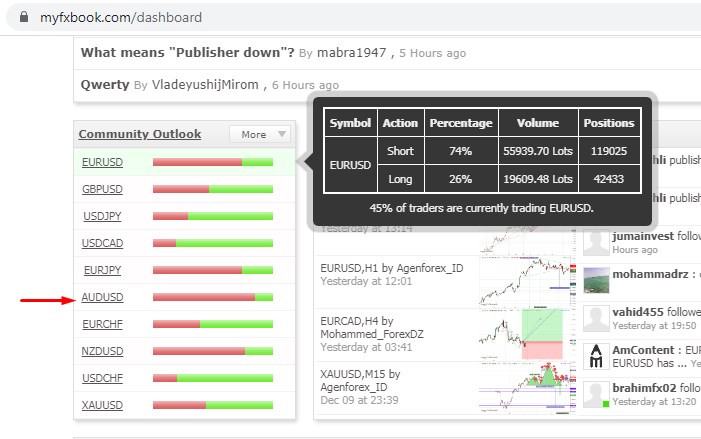
Task: Select EURUSD in Community Outlook
Action: click(102, 162)
